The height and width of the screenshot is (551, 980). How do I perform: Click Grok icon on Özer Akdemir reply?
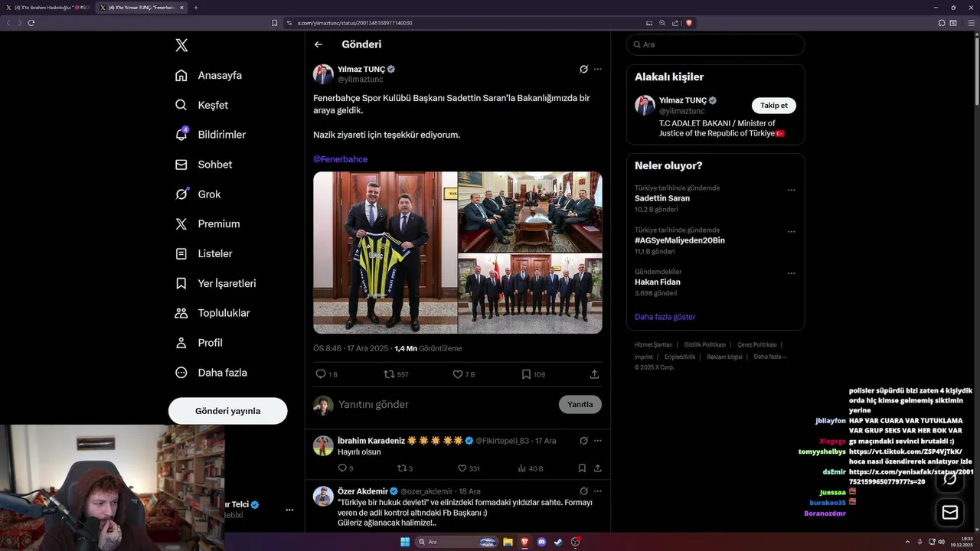[x=583, y=491]
